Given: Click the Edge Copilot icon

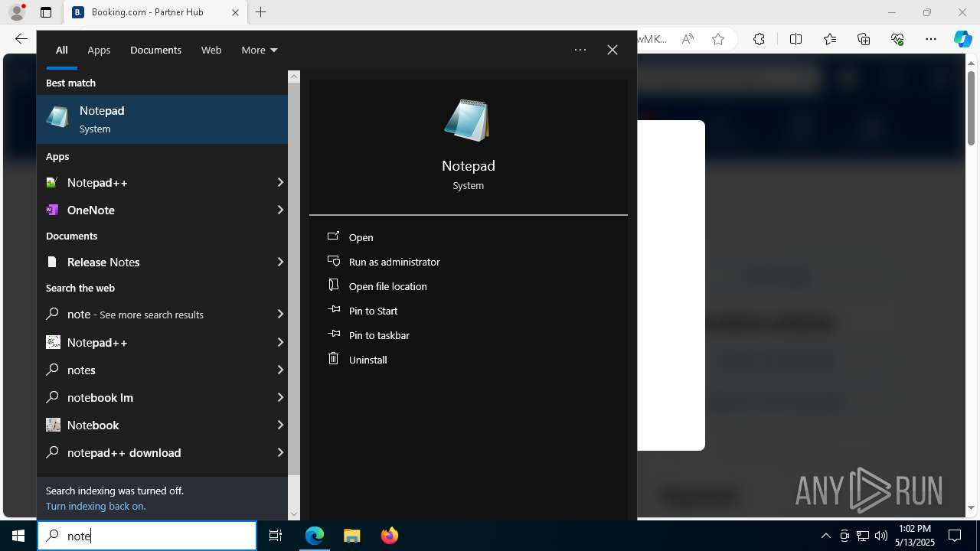Looking at the screenshot, I should (x=962, y=39).
